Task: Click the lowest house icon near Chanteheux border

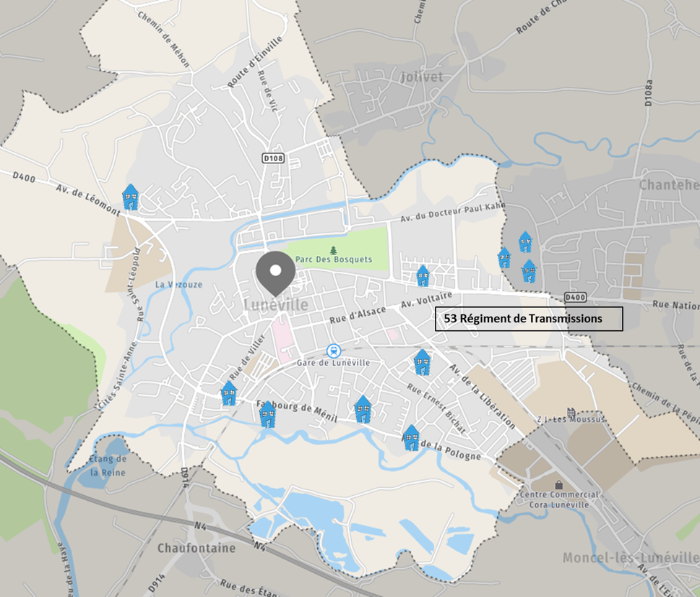Action: (x=529, y=271)
